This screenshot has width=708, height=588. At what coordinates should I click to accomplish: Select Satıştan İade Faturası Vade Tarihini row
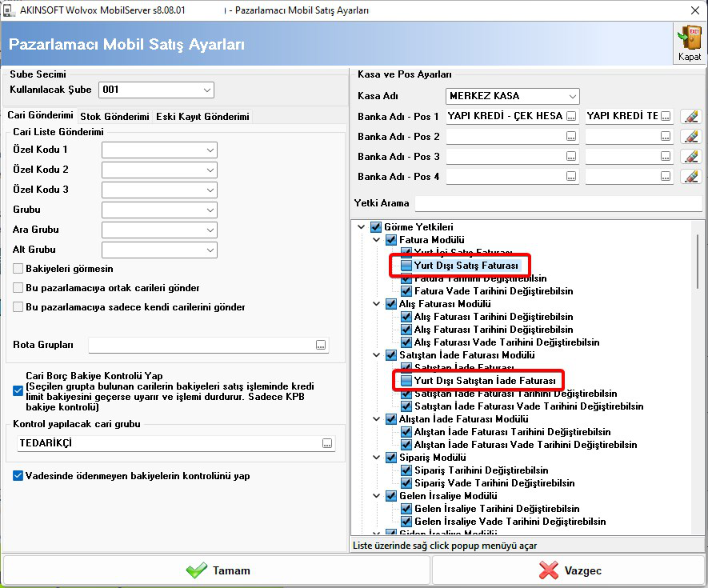click(x=529, y=406)
